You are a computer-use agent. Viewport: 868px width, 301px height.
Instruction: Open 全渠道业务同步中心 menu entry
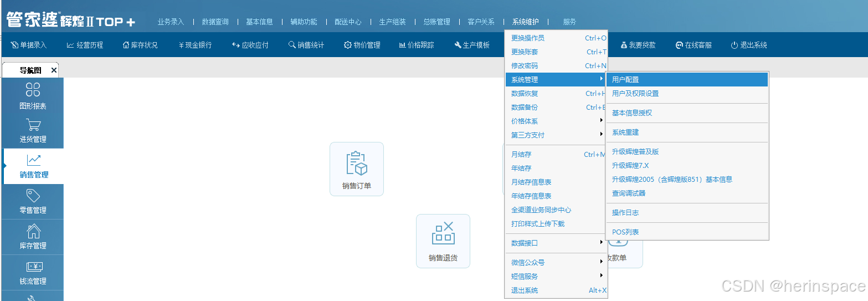tap(556, 210)
